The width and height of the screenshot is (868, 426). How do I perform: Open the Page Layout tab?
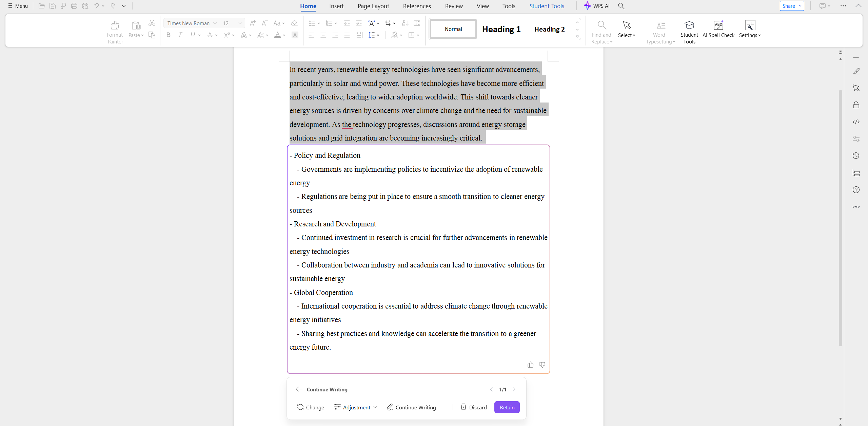click(373, 6)
